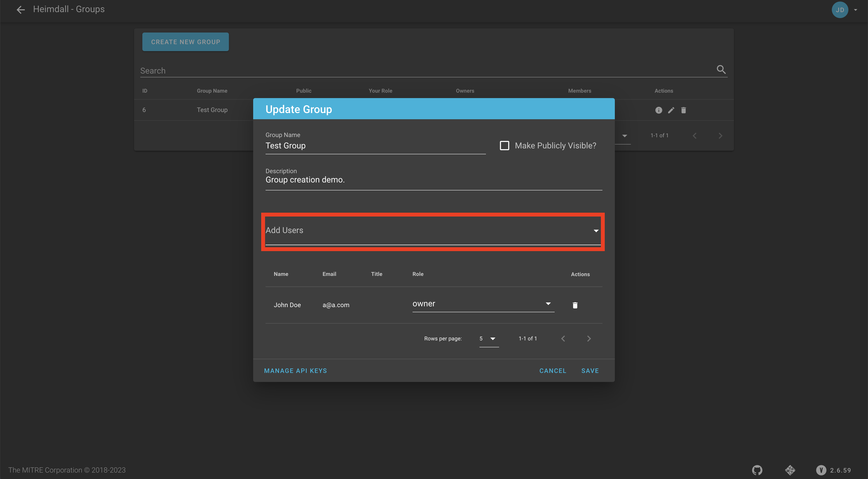The image size is (868, 479).
Task: Open the Rows per page selector
Action: pyautogui.click(x=489, y=339)
